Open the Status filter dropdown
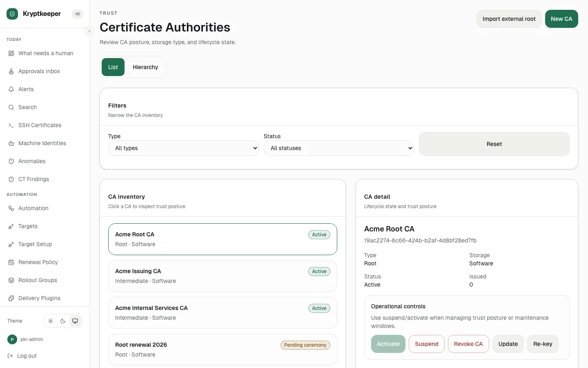Viewport: 588px width, 368px height. click(x=339, y=148)
